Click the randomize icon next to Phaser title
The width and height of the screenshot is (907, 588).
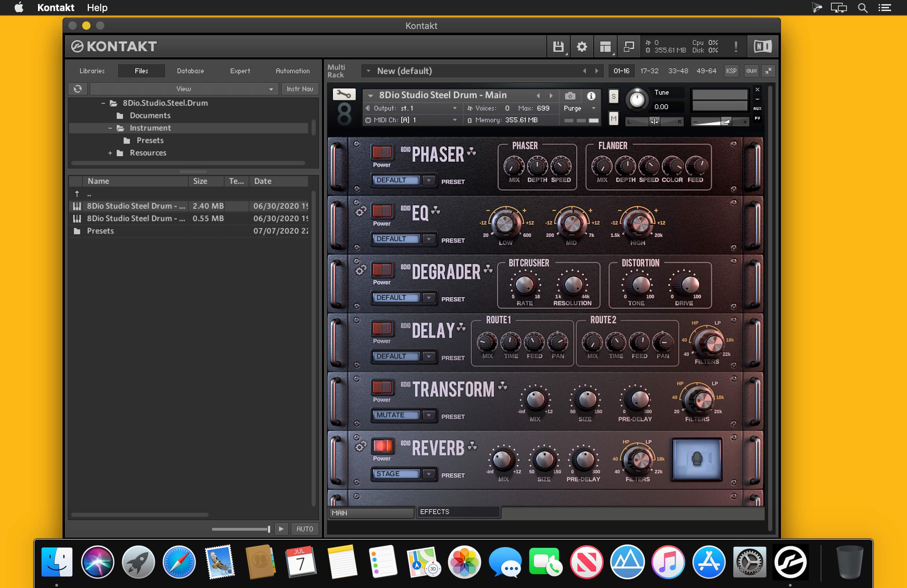pyautogui.click(x=472, y=152)
